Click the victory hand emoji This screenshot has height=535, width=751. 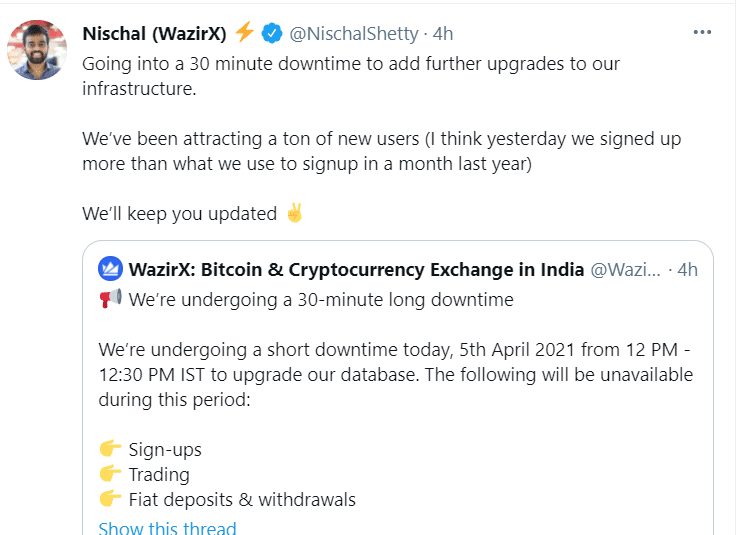pyautogui.click(x=294, y=213)
